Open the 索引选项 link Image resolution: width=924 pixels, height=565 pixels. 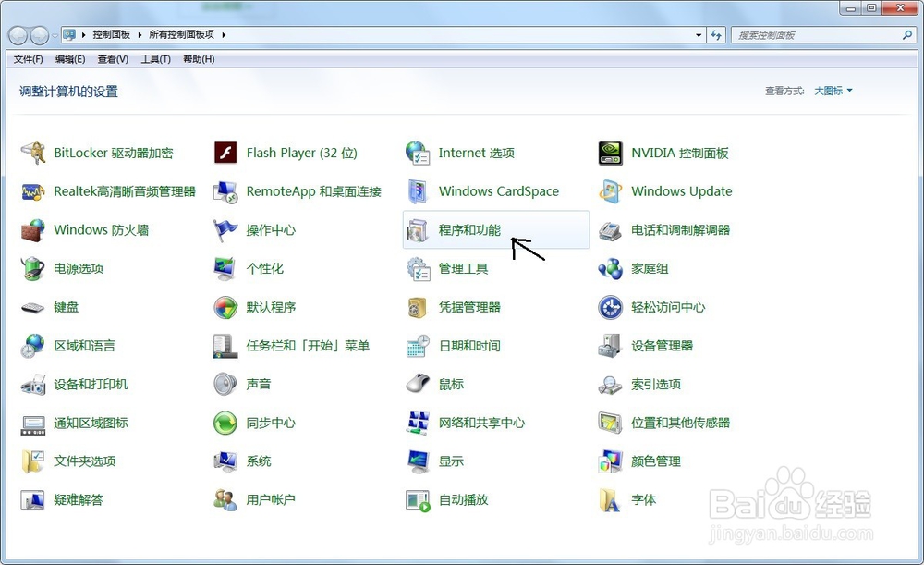click(656, 385)
